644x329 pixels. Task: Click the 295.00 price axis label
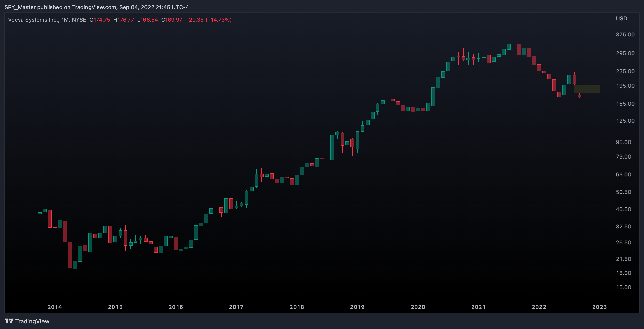625,53
